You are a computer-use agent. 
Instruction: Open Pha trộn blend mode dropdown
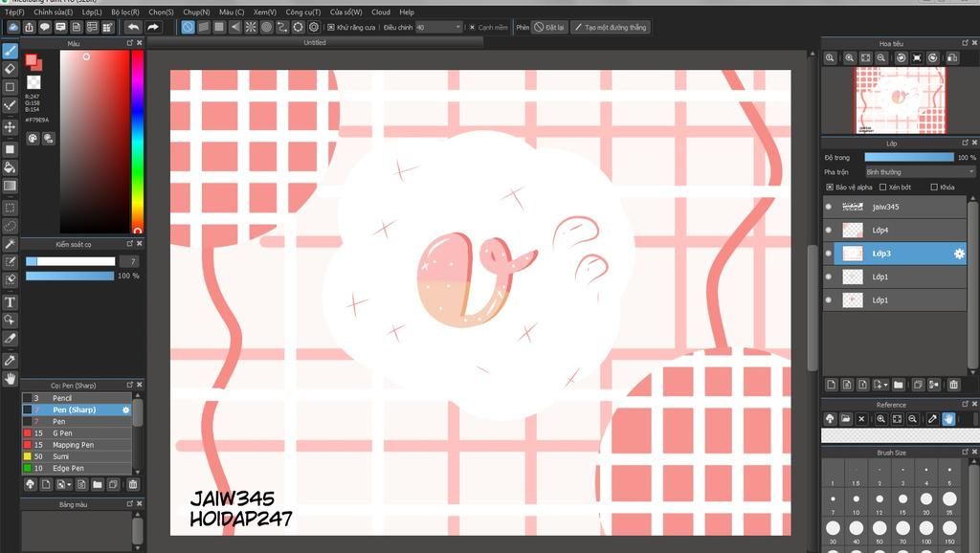920,172
